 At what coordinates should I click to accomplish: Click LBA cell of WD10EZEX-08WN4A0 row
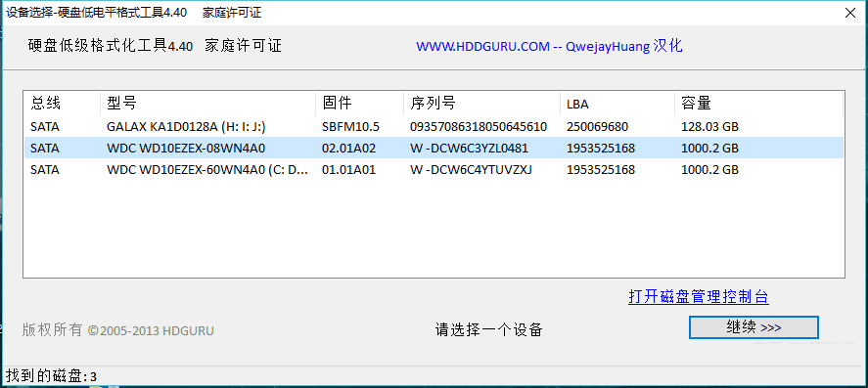pos(601,149)
